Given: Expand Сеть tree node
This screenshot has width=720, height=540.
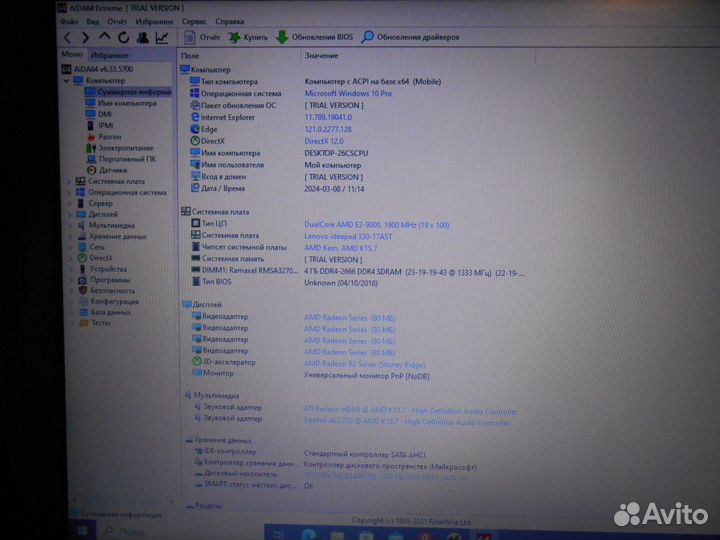Looking at the screenshot, I should click(x=71, y=248).
